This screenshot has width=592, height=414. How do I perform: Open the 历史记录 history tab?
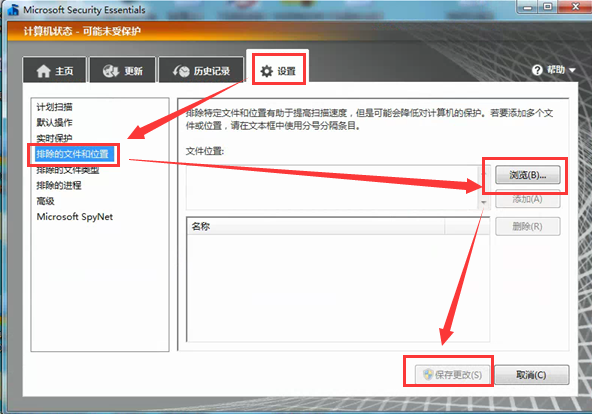(x=201, y=70)
